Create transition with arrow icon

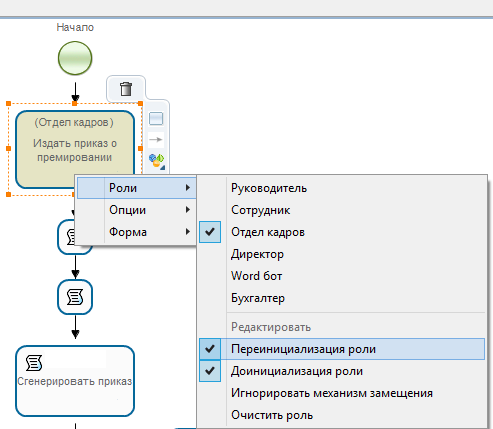156,140
